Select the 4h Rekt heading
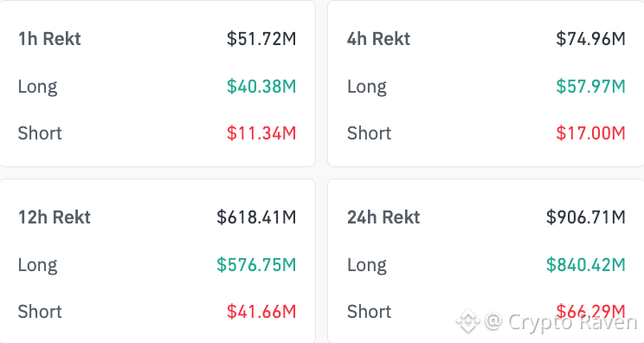 click(x=378, y=39)
